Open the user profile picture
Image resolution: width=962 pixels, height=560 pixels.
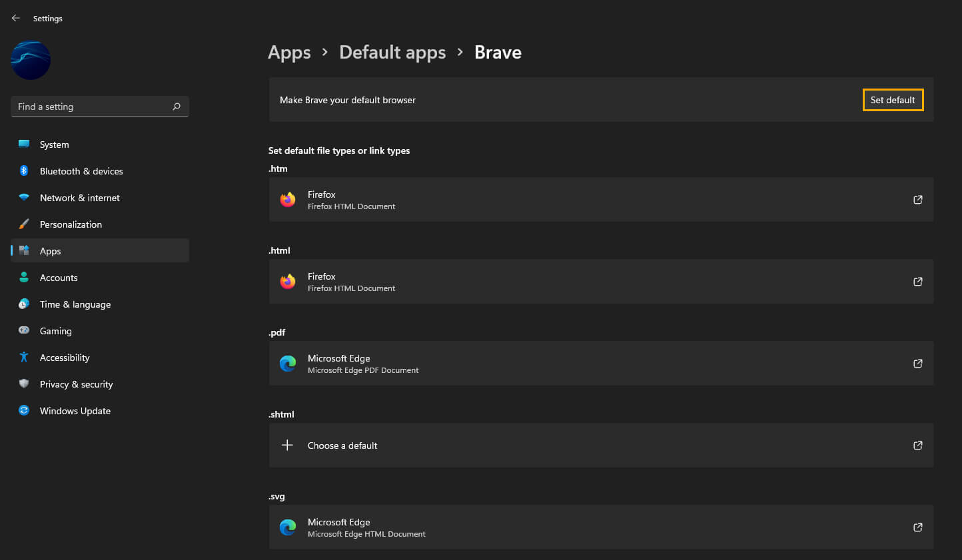tap(31, 61)
